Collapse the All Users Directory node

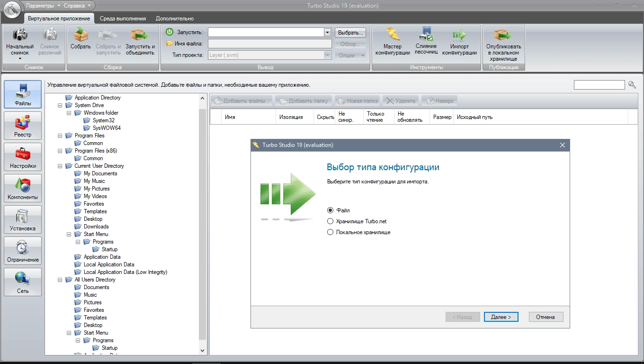[60, 280]
